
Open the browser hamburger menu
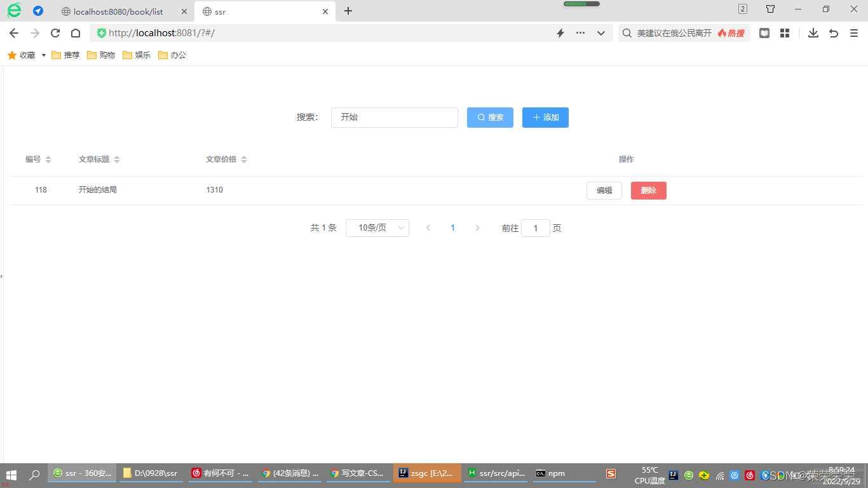tap(854, 33)
